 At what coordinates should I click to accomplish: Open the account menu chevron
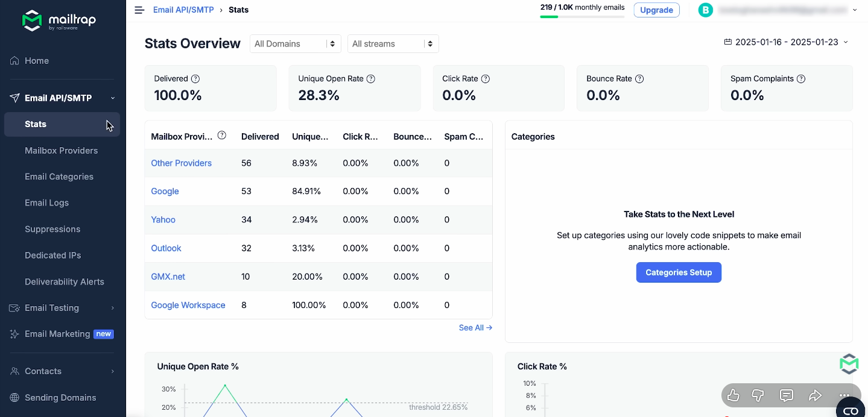coord(855,10)
